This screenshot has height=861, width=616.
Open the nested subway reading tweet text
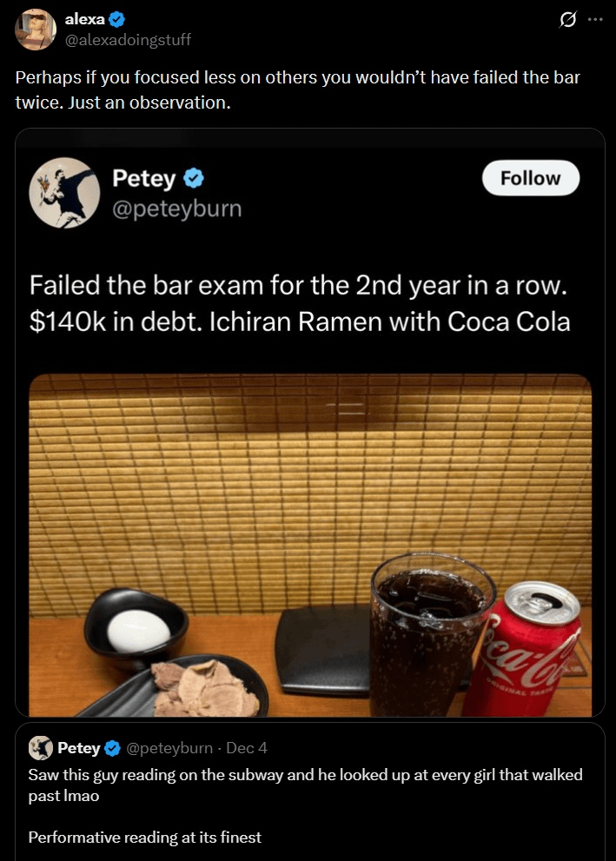305,806
